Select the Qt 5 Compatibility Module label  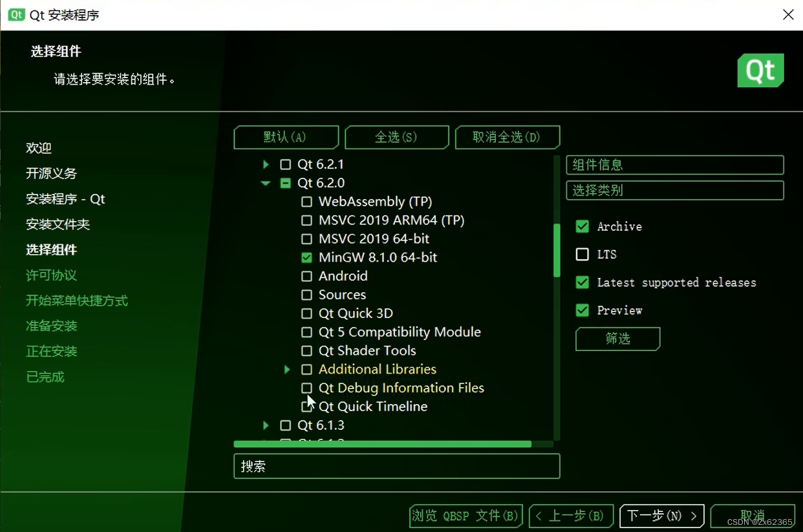[x=400, y=332]
